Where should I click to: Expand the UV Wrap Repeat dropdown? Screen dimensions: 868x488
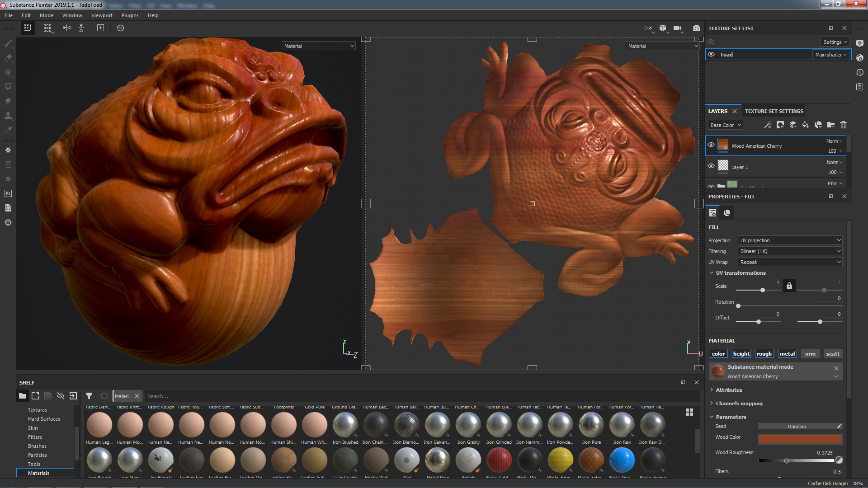(788, 262)
